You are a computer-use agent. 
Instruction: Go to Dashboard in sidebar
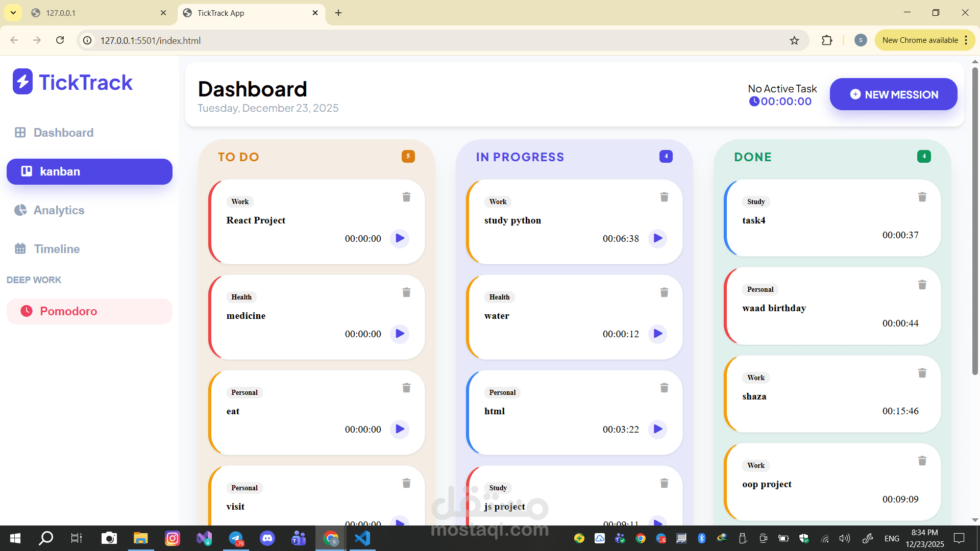(63, 133)
